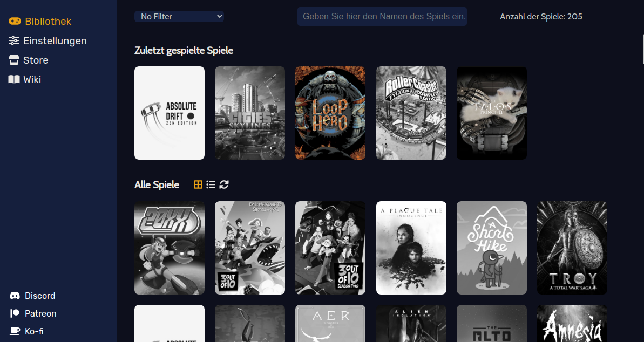644x342 pixels.
Task: Open A Short Hike game card
Action: click(x=492, y=248)
